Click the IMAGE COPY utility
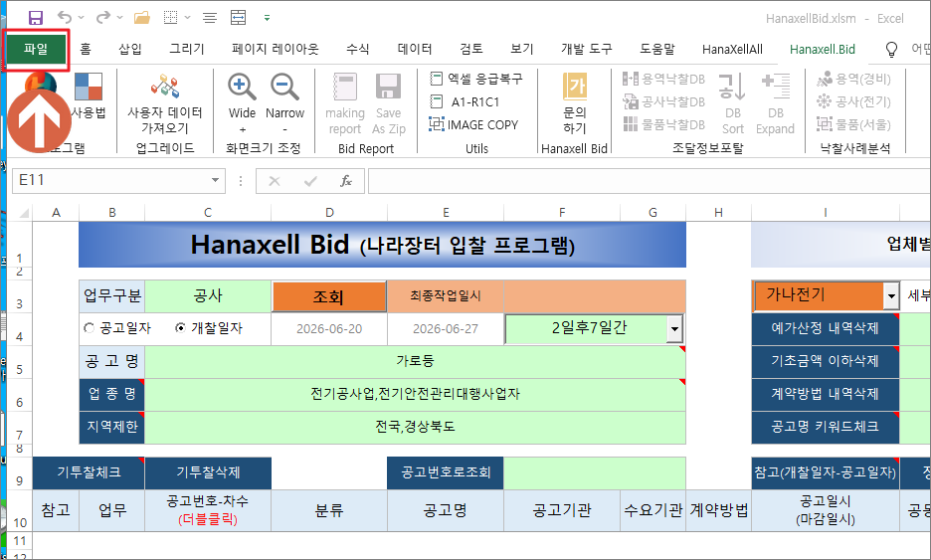 tap(473, 124)
